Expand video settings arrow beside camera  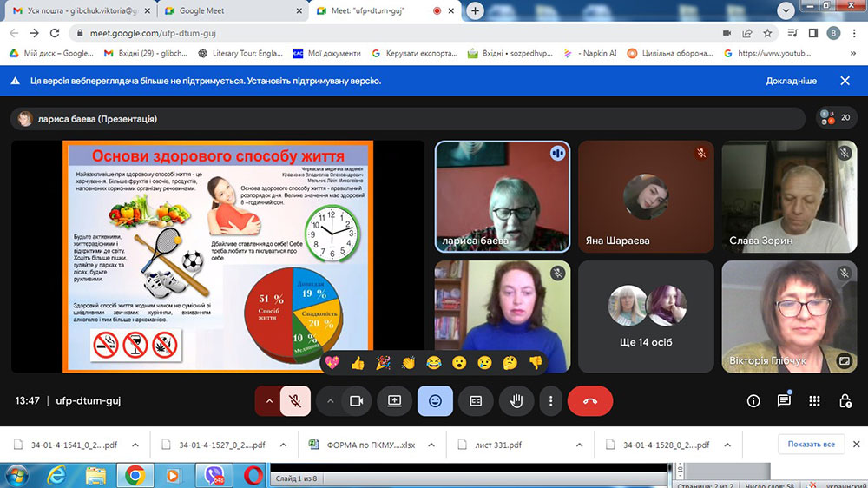330,401
